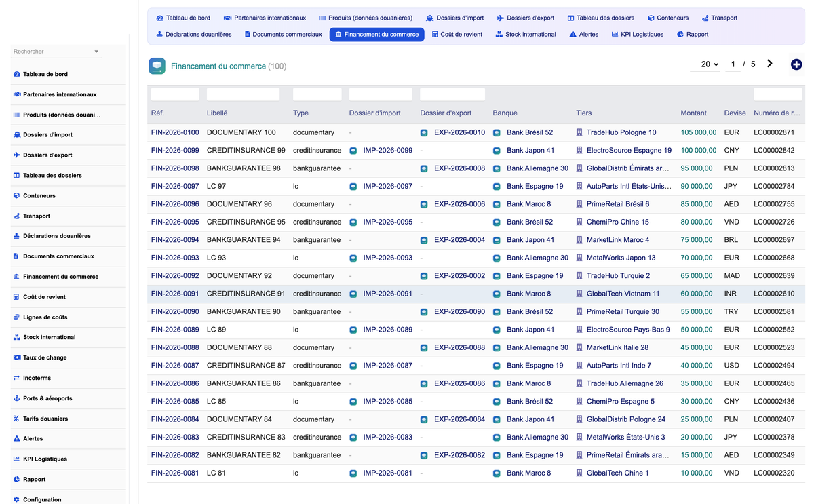Click Dossiers d'export plane icon in sidebar
Image resolution: width=814 pixels, height=504 pixels.
(x=17, y=155)
